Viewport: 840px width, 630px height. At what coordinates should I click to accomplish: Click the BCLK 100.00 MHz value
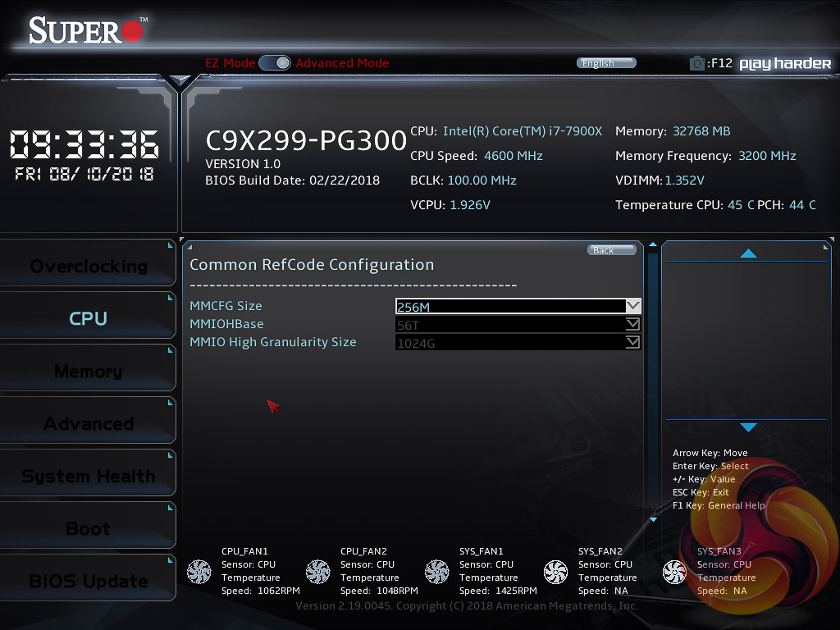pos(482,180)
